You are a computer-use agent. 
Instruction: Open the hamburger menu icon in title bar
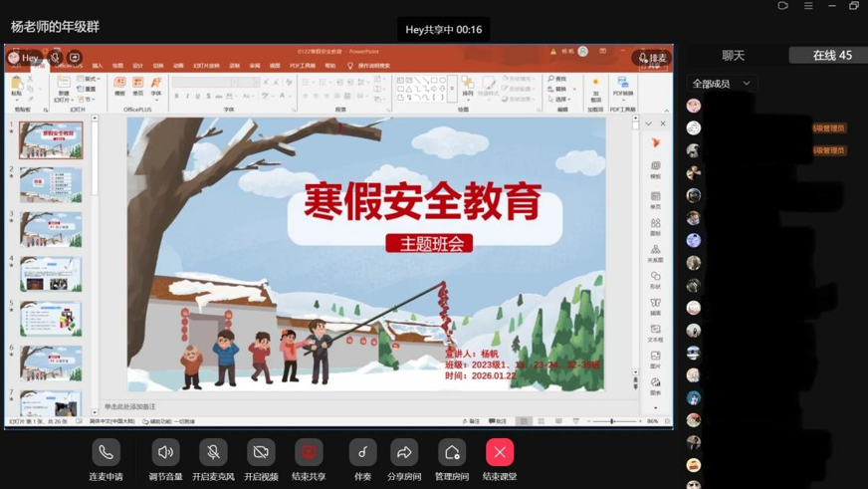(808, 6)
